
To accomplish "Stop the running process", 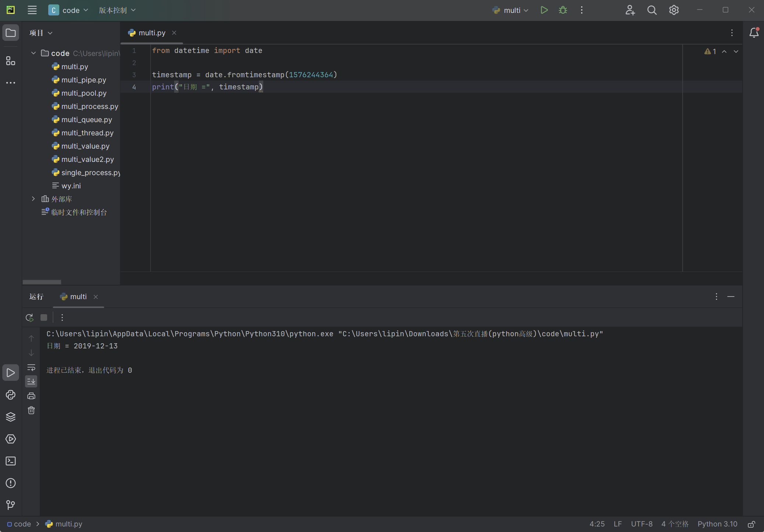I will coord(44,318).
